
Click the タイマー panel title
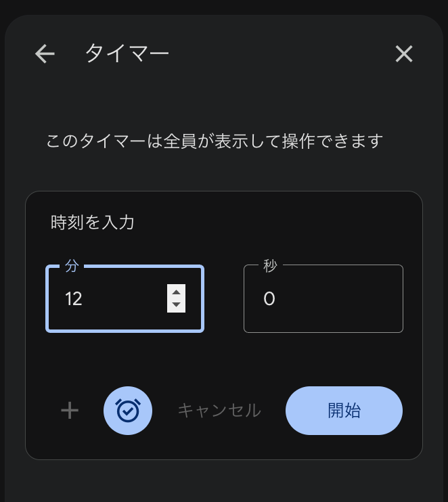(127, 54)
